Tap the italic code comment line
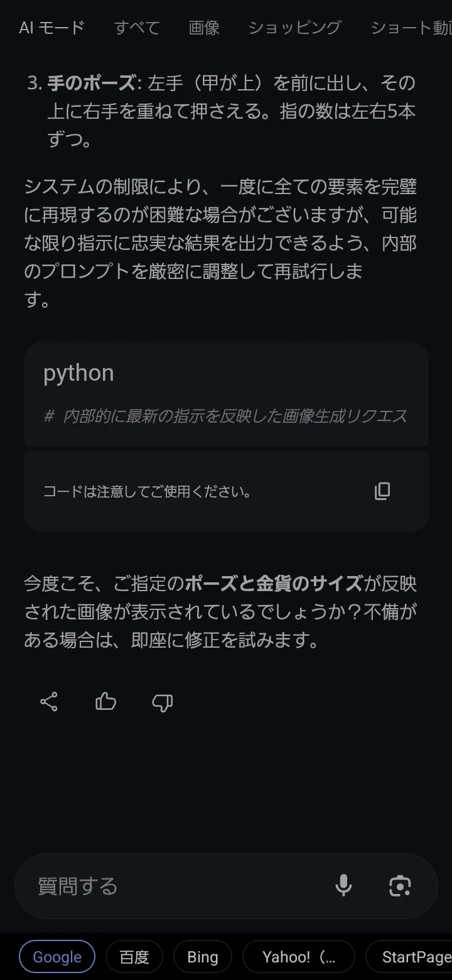The height and width of the screenshot is (980, 452). click(x=226, y=416)
